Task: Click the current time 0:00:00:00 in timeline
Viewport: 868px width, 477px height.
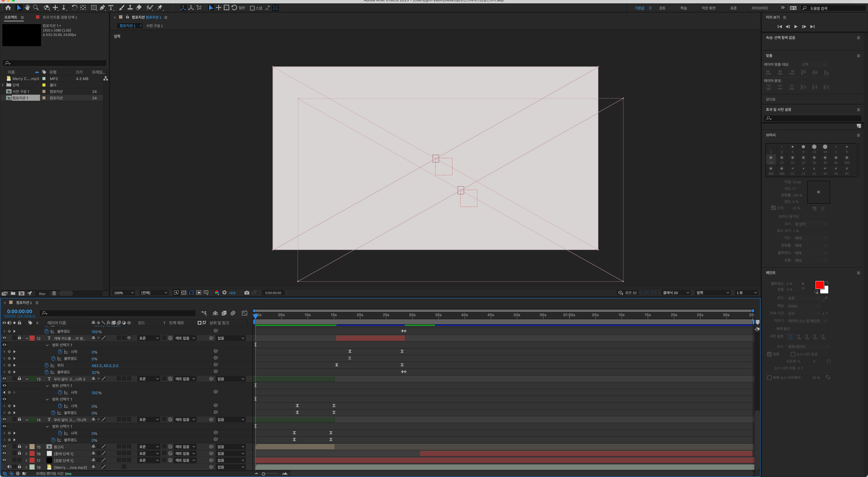Action: (x=19, y=311)
